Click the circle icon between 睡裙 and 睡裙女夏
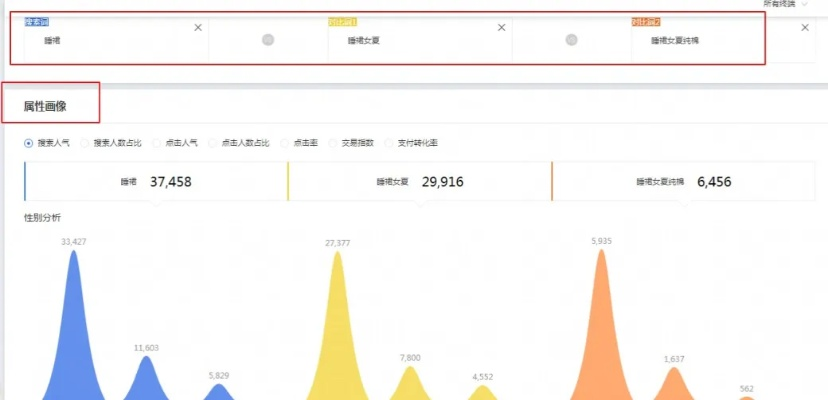The width and height of the screenshot is (828, 400). (x=268, y=40)
